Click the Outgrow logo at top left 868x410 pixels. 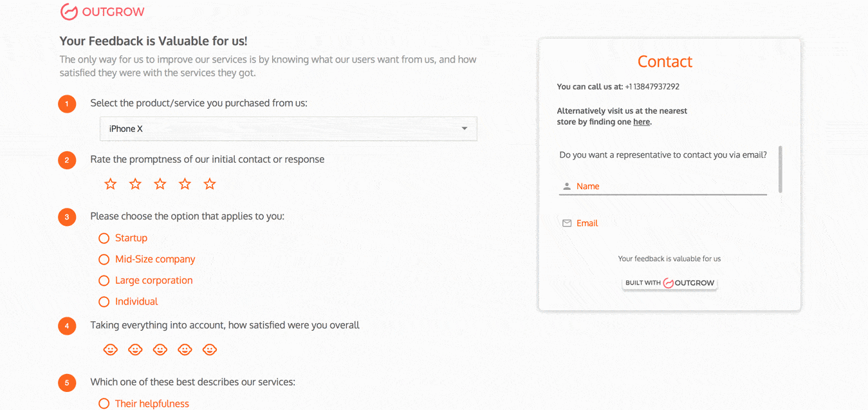point(102,12)
